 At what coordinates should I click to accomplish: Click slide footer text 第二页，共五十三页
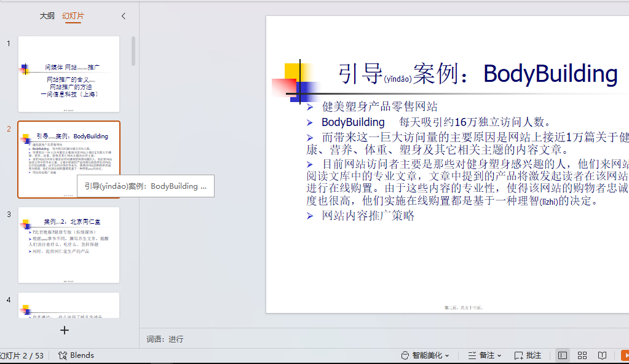[x=464, y=308]
